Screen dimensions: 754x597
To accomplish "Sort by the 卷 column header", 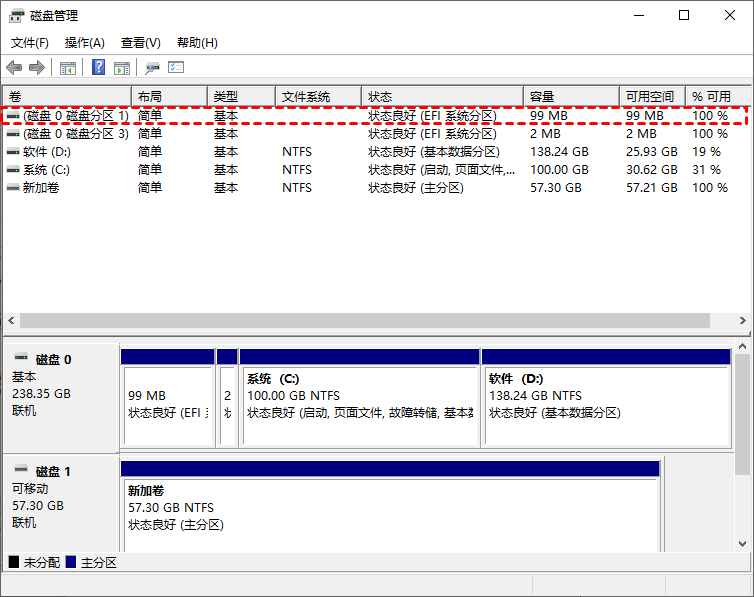I will 67,97.
